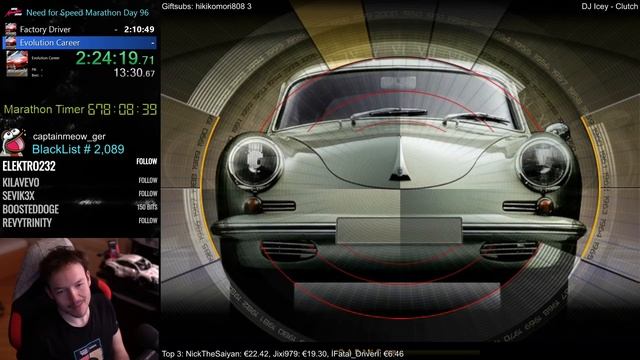Click the 2:10:49 split time
The image size is (640, 360).
coord(139,29)
